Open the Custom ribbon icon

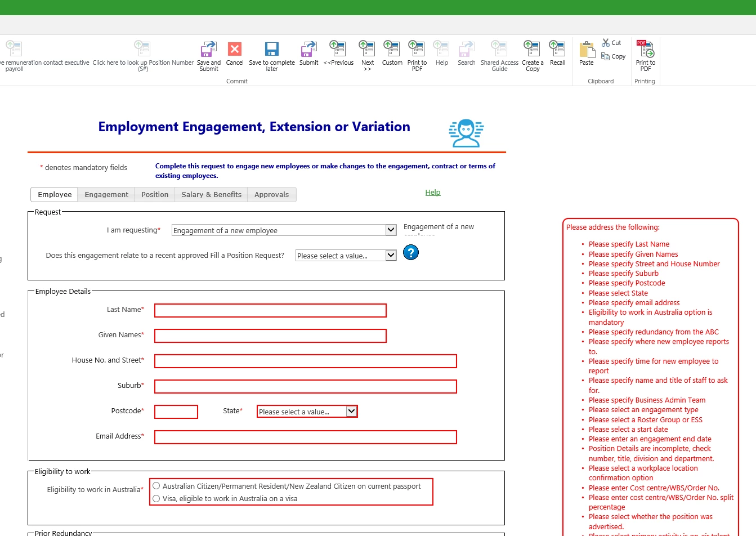(392, 49)
